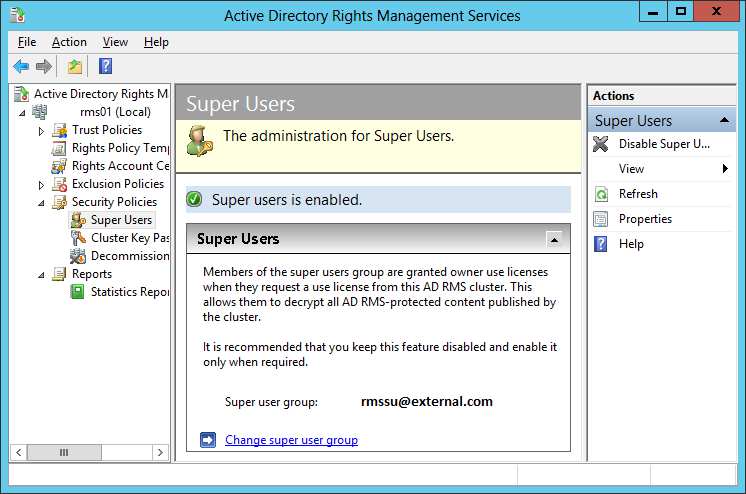Screen dimensions: 746x494
Task: Click Refresh in the Actions pane
Action: click(638, 194)
